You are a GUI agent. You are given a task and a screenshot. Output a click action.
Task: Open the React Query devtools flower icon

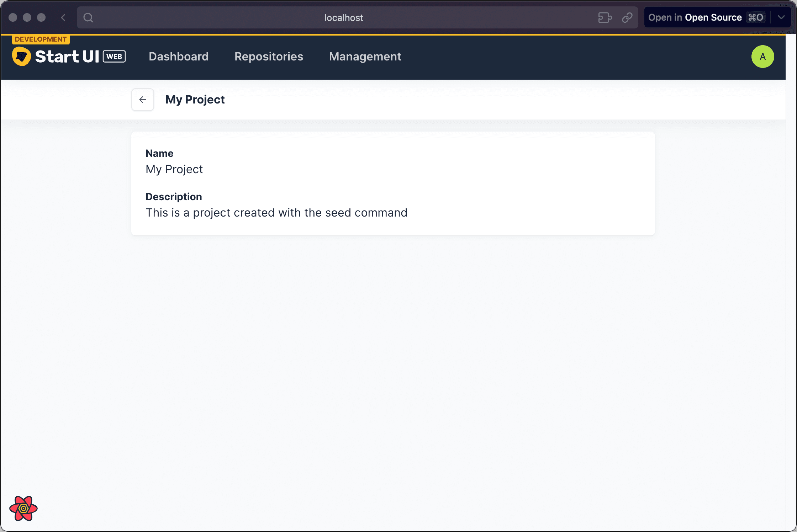coord(23,508)
